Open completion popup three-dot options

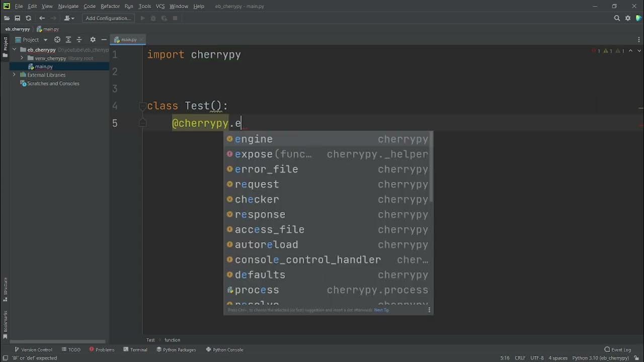429,310
